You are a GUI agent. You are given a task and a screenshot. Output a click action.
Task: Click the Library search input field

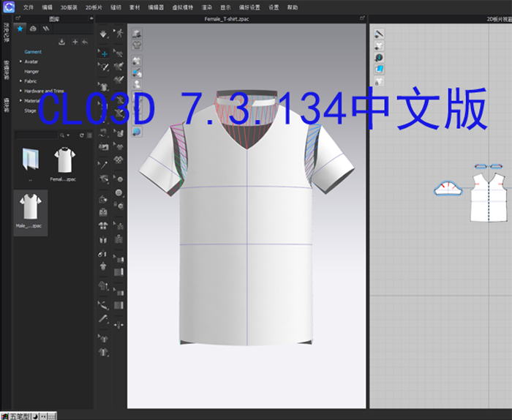coord(37,135)
